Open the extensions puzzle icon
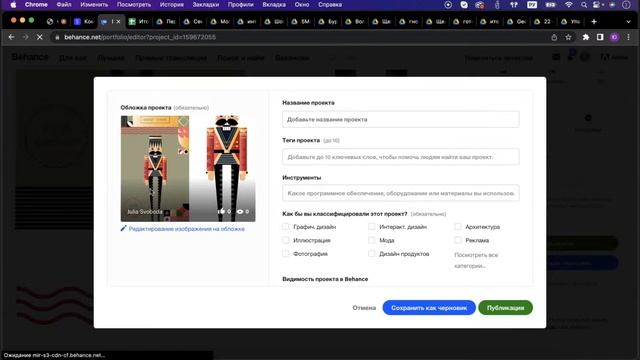640x360 pixels. coord(586,37)
